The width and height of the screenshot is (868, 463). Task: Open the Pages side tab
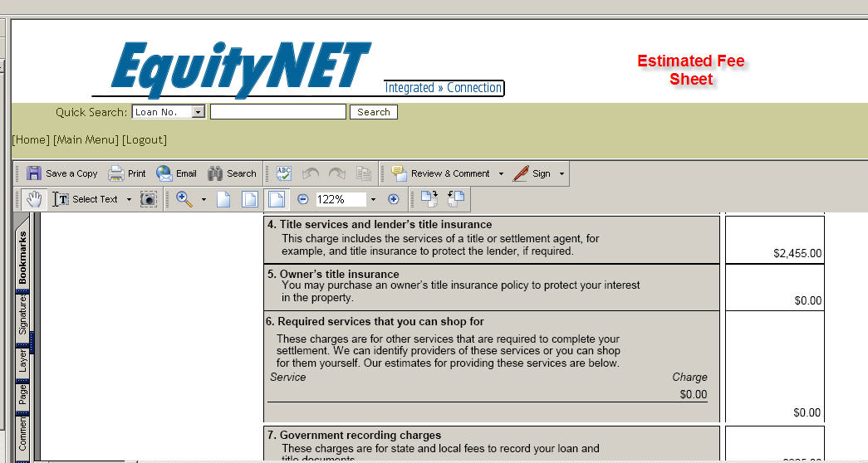coord(22,395)
